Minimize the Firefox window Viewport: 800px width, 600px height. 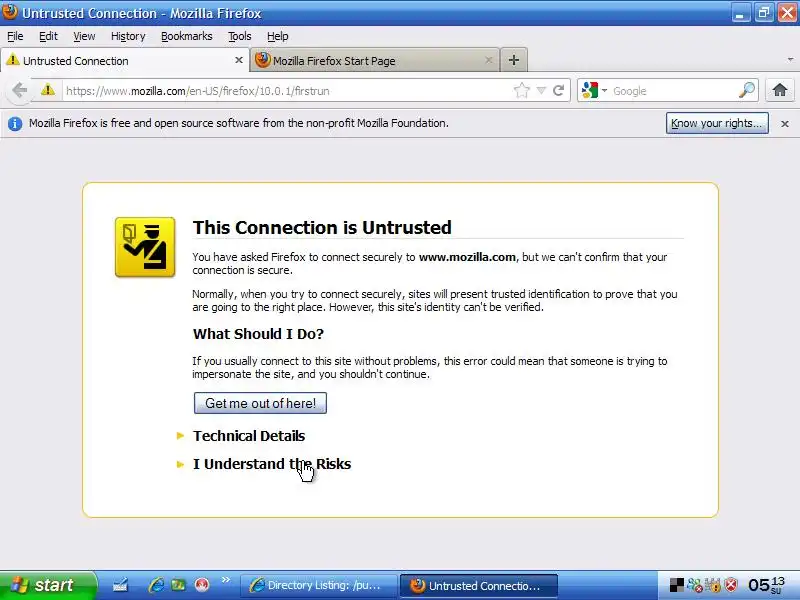point(740,13)
